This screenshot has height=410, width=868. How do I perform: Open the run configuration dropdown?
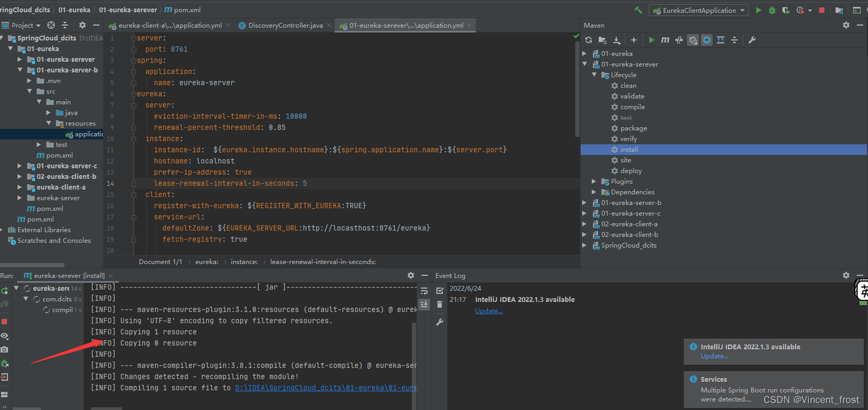699,10
